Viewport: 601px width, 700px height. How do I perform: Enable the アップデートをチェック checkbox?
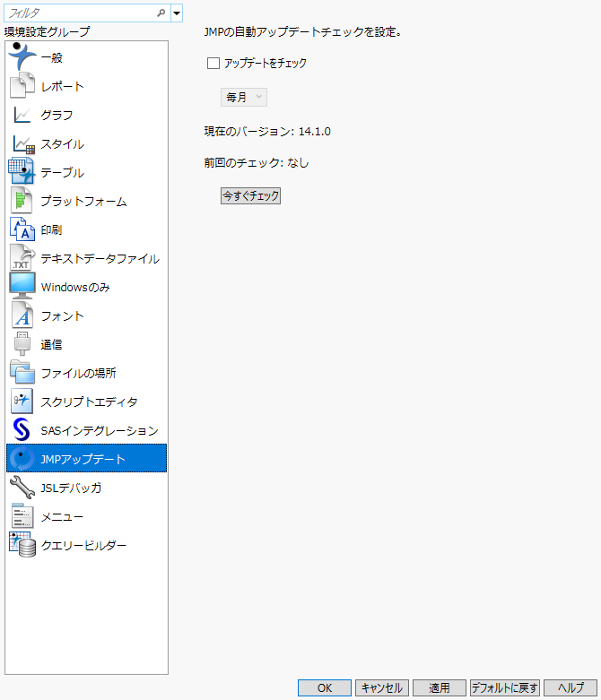coord(213,63)
